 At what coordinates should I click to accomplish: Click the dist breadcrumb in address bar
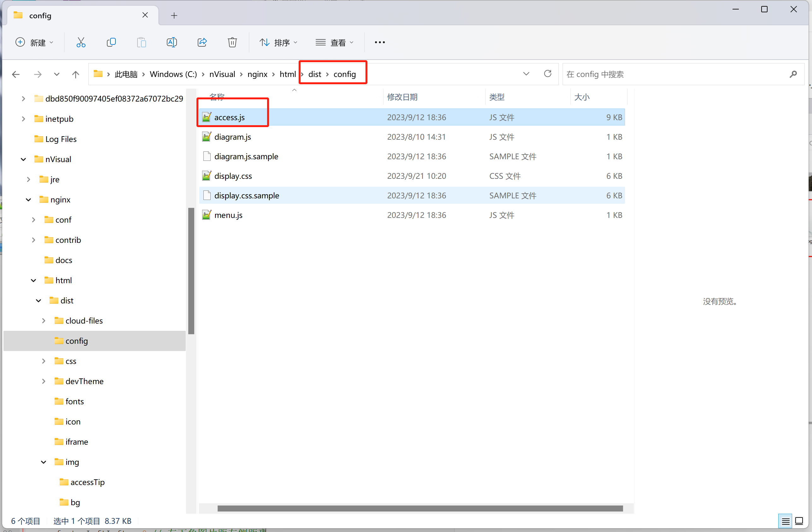coord(315,74)
